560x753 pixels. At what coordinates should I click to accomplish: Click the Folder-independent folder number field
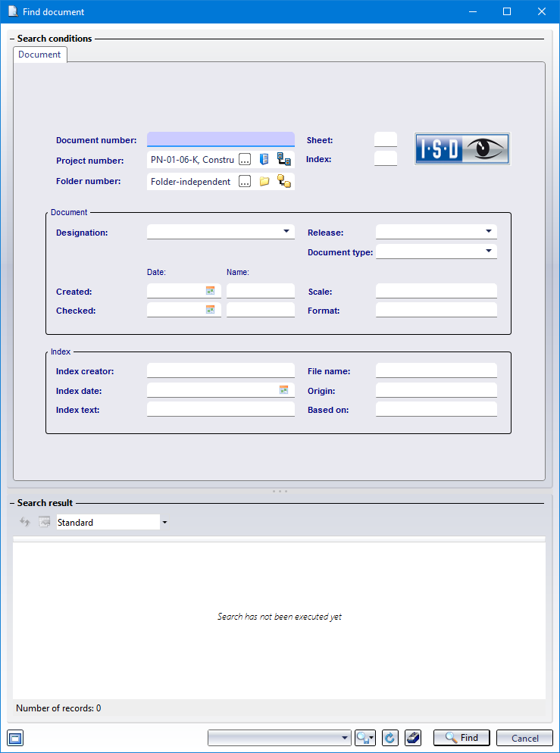192,182
